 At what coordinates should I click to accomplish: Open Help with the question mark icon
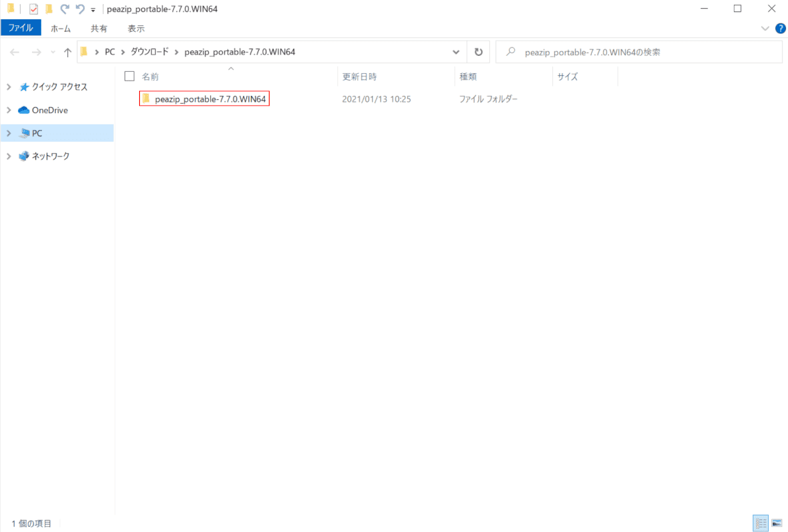coord(780,29)
